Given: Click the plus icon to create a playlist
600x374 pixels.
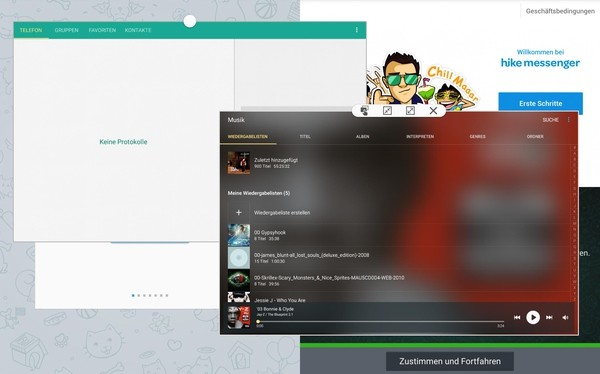Looking at the screenshot, I should [238, 212].
